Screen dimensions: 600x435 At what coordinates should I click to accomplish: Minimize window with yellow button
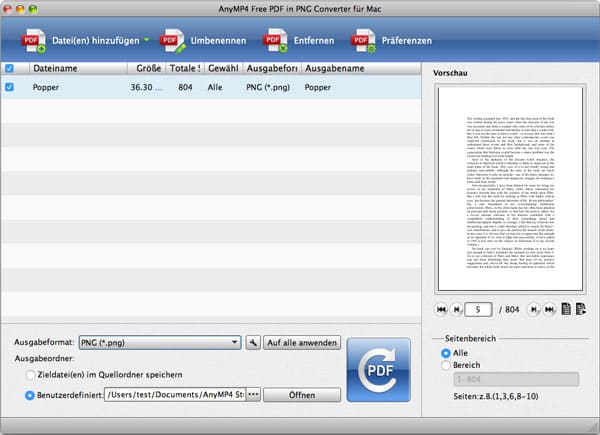(x=20, y=9)
